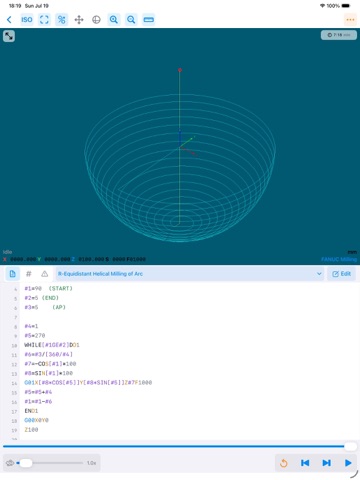Activate the measure ruler tool
The height and width of the screenshot is (480, 360).
[149, 20]
